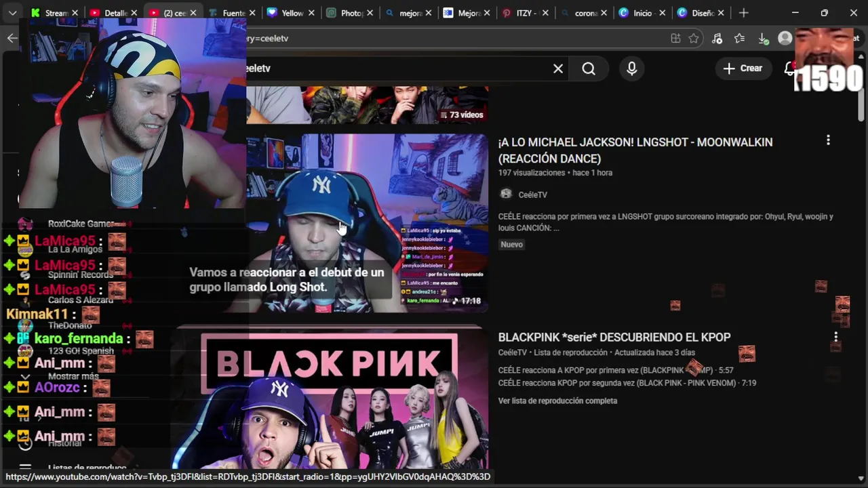Close the Yellow tab
868x488 pixels.
[x=312, y=13]
